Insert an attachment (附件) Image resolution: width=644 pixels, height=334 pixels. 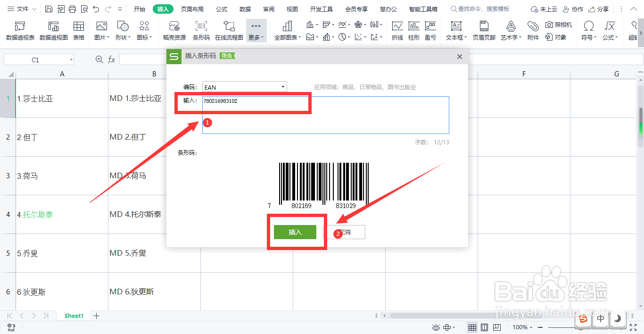click(x=533, y=31)
